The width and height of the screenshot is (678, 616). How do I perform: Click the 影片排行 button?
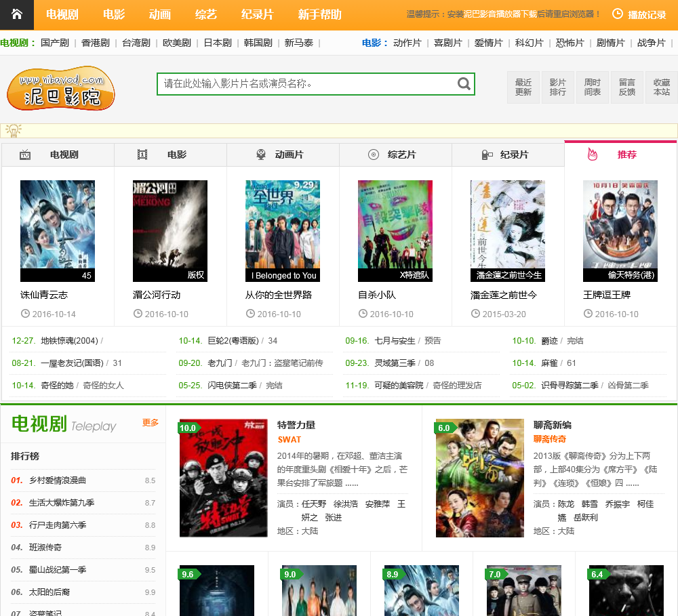[558, 87]
